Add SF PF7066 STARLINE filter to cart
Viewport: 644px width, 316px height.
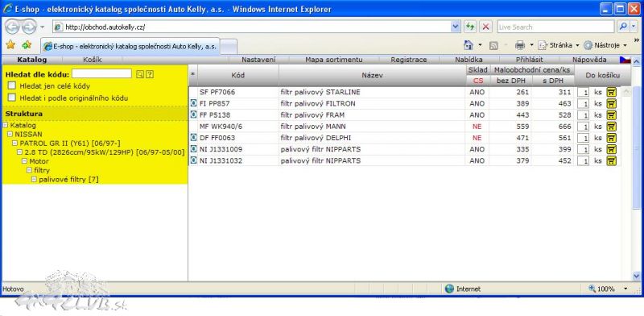point(612,92)
